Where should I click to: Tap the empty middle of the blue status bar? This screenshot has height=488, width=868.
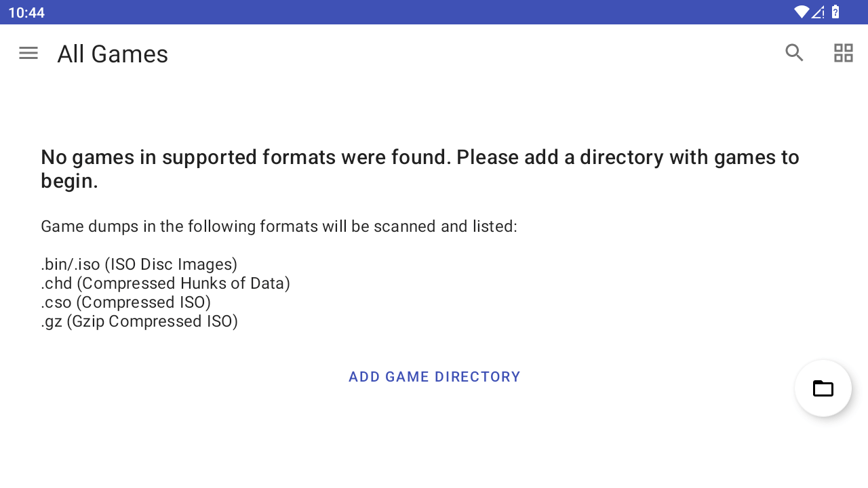pyautogui.click(x=434, y=12)
